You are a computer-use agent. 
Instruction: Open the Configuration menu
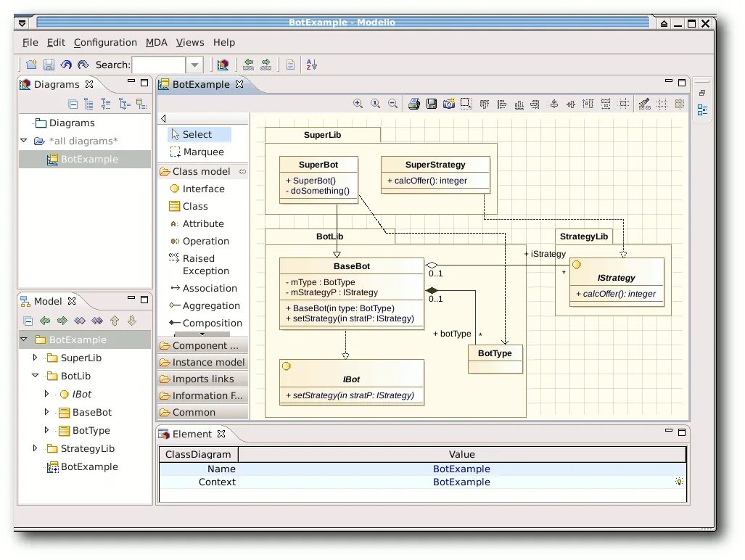click(x=105, y=42)
